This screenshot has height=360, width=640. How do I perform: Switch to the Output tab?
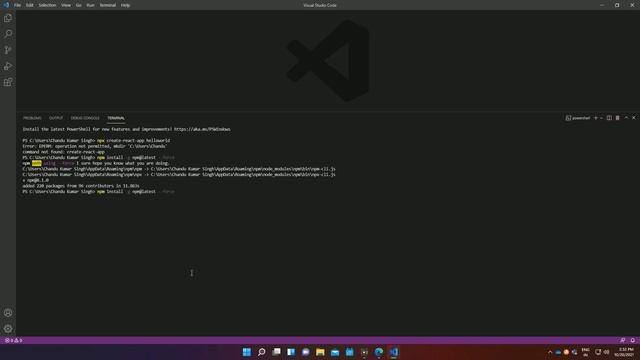(x=56, y=118)
